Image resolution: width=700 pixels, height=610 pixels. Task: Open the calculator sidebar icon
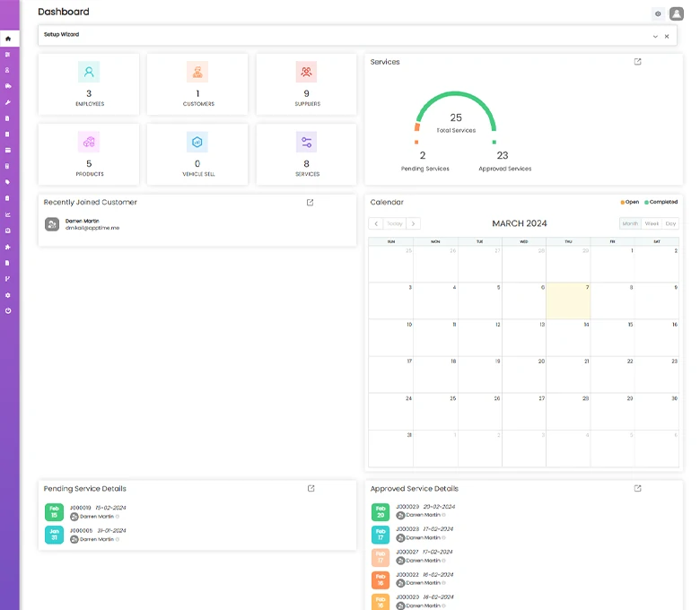7,166
